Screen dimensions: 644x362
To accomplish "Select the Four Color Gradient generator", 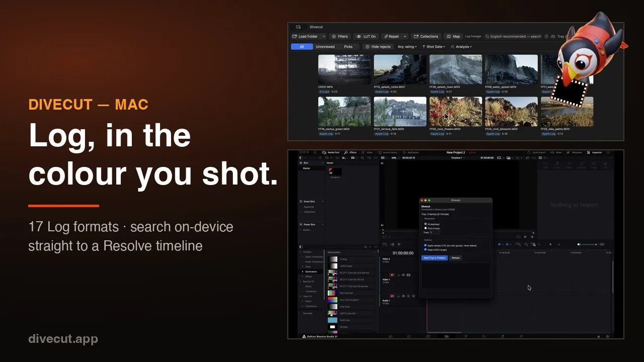I will click(351, 300).
